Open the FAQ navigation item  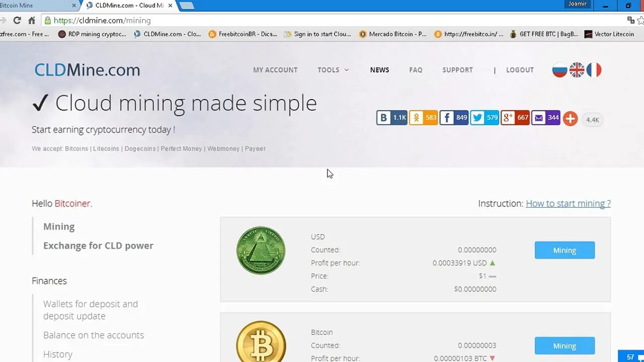pos(416,70)
